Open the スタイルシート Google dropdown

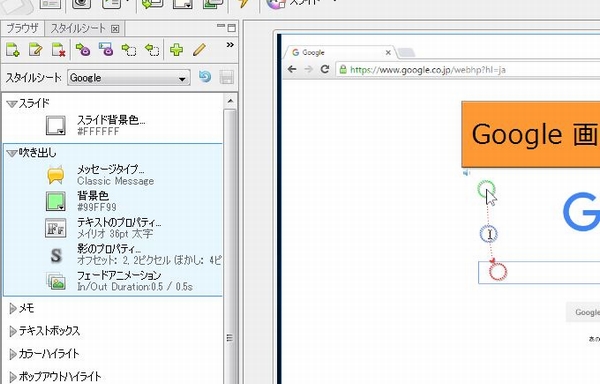point(129,78)
